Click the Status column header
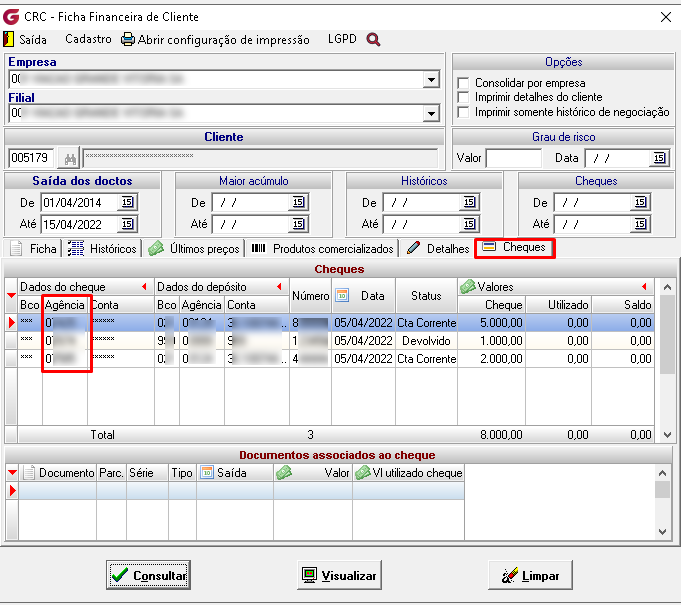Viewport: 681px width, 605px height. pyautogui.click(x=426, y=296)
